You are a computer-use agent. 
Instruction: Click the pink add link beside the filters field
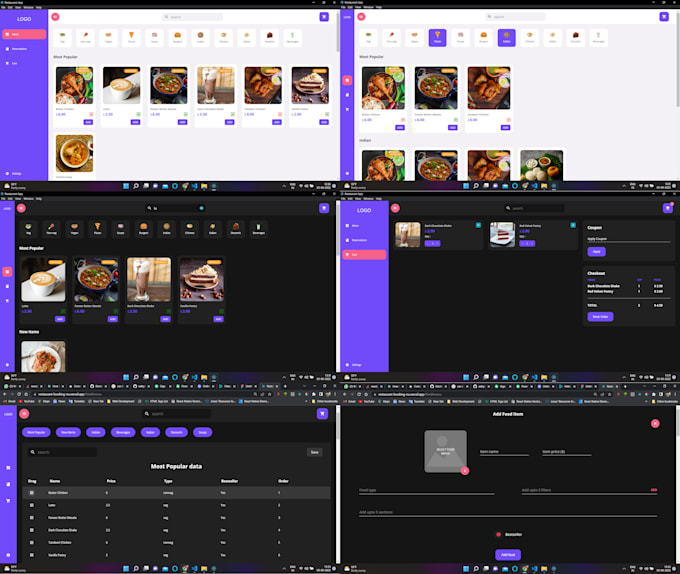pos(654,490)
